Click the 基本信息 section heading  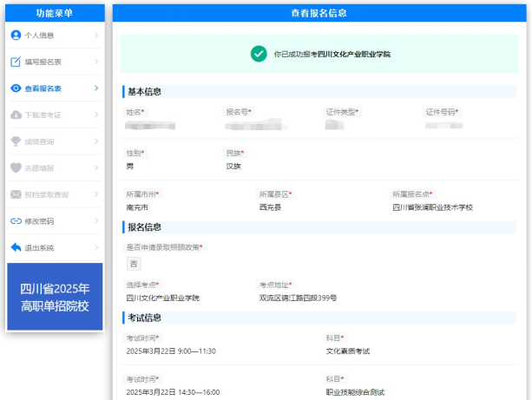pos(145,92)
